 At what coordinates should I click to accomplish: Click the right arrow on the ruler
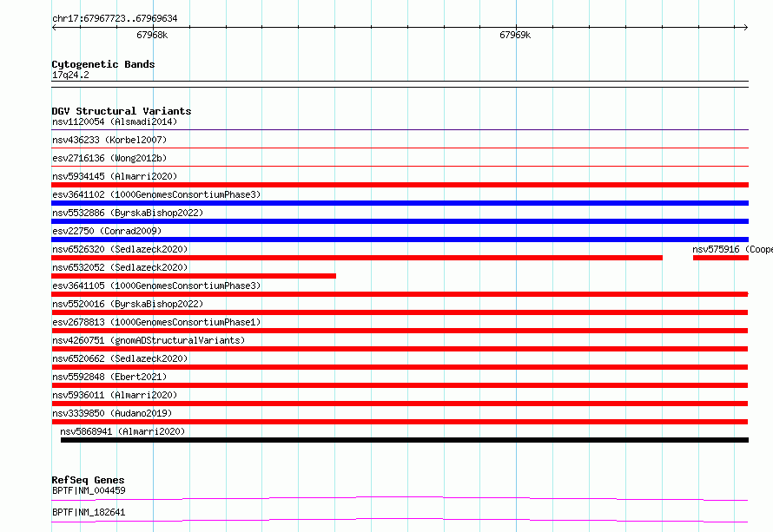746,28
